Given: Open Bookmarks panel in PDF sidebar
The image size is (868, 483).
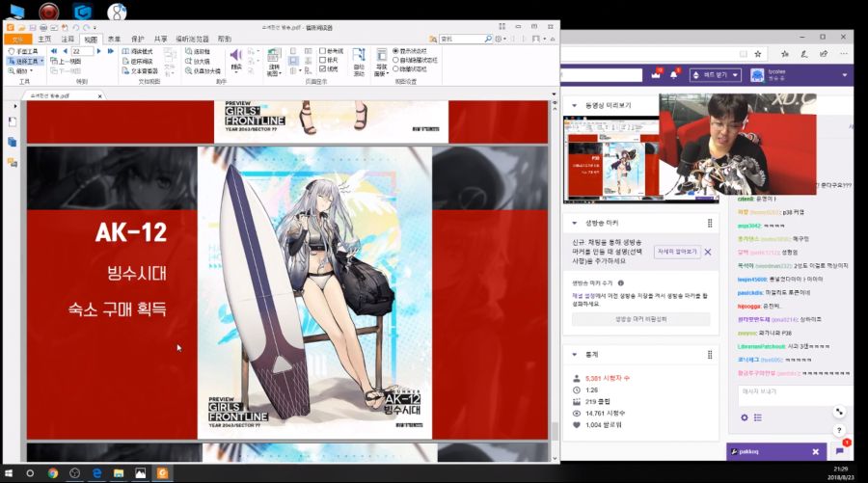Looking at the screenshot, I should coord(13,121).
